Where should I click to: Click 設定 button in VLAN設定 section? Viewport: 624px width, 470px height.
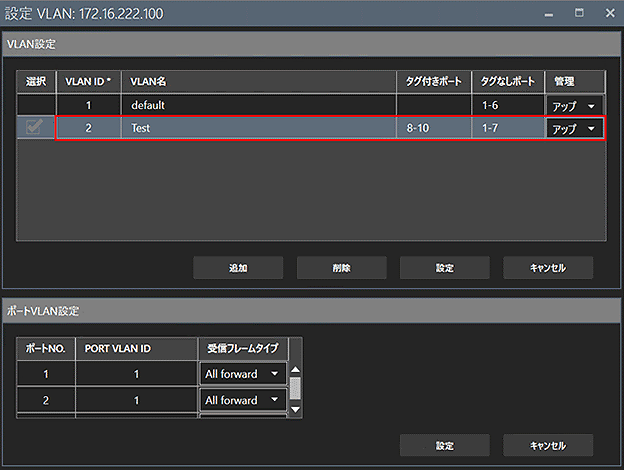445,268
